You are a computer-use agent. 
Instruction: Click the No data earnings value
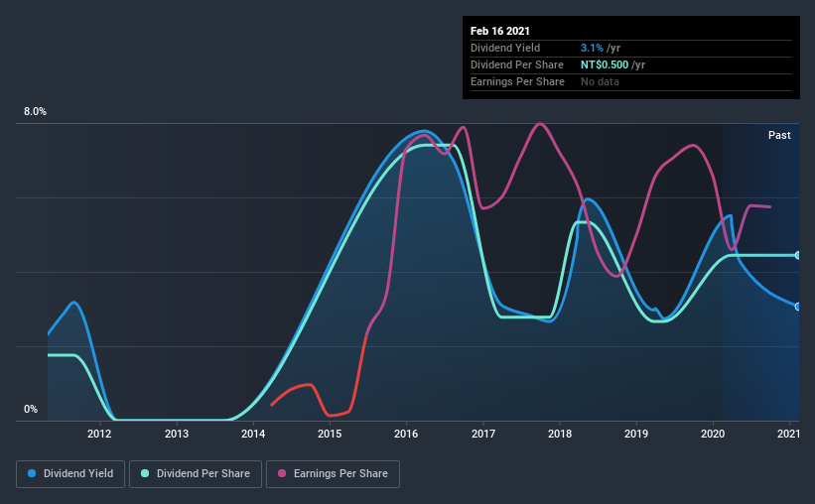(x=600, y=81)
